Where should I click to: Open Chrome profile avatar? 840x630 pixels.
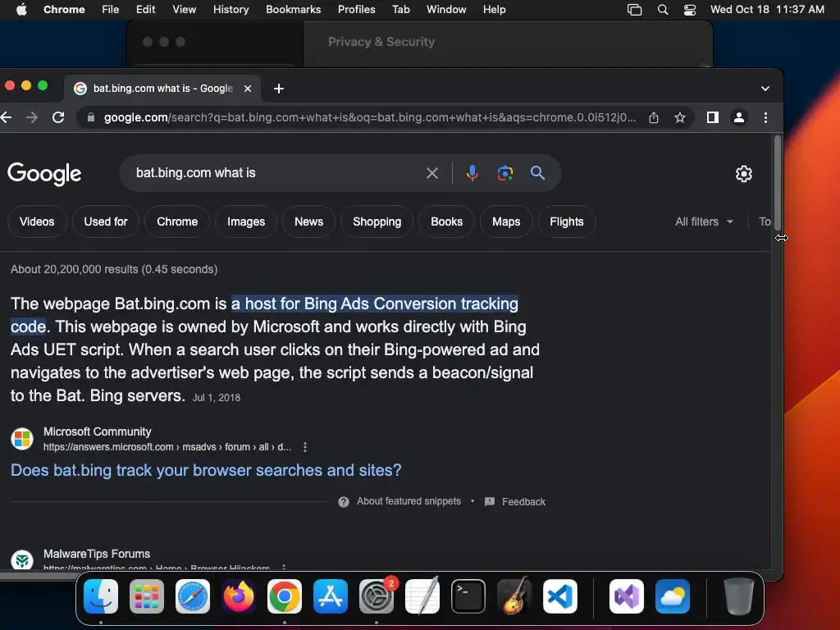tap(739, 117)
